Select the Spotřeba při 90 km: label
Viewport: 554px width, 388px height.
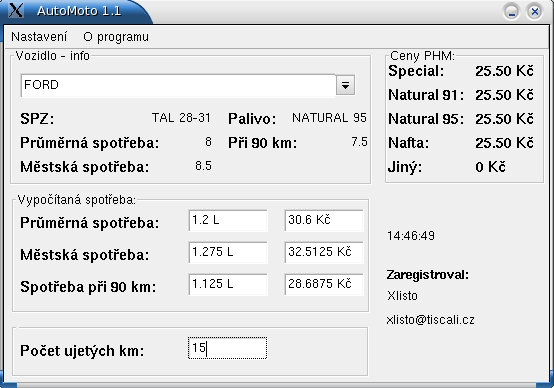coord(88,287)
